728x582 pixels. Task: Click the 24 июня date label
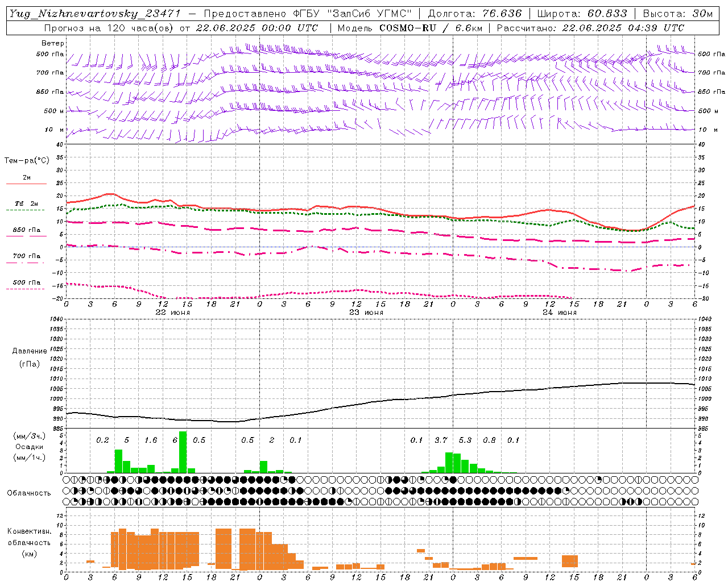coord(560,312)
